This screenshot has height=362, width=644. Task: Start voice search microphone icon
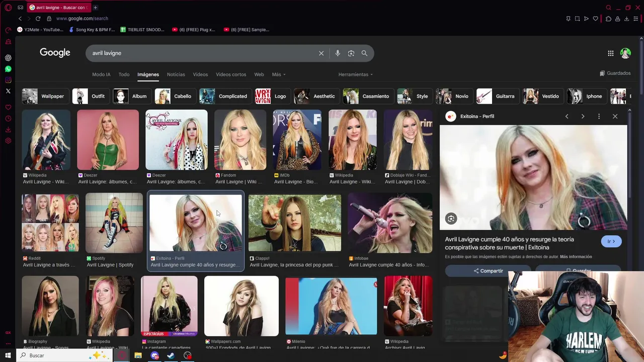338,53
